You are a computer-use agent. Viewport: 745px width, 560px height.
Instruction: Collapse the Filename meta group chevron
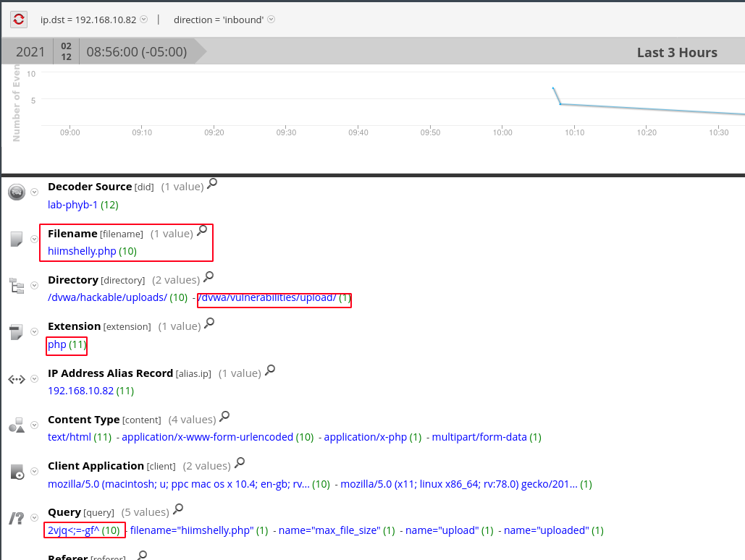pyautogui.click(x=33, y=237)
